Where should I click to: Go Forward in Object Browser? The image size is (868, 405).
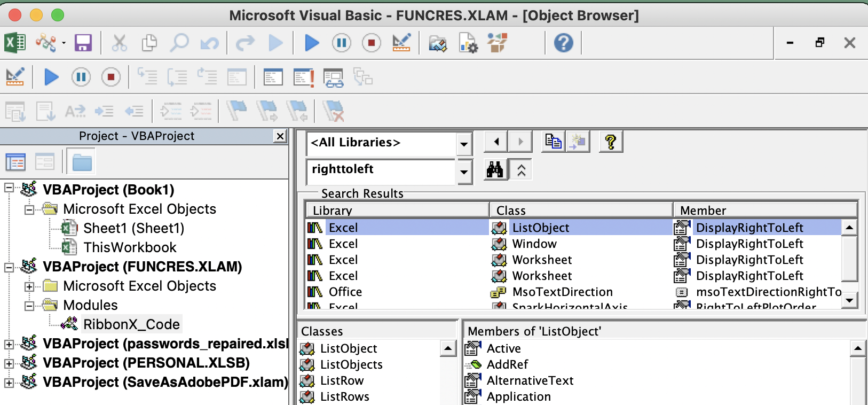(x=520, y=142)
